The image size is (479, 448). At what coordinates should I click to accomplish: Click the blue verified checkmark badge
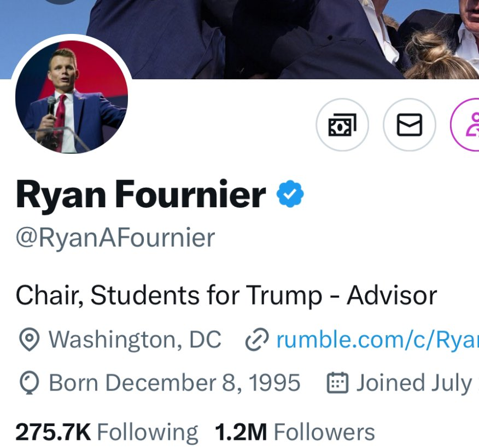pyautogui.click(x=290, y=194)
